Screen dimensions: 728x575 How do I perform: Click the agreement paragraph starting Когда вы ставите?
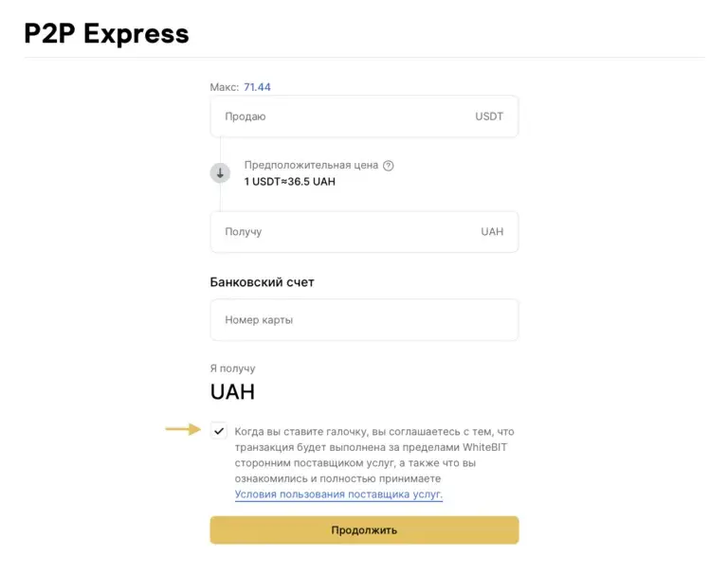(x=374, y=455)
